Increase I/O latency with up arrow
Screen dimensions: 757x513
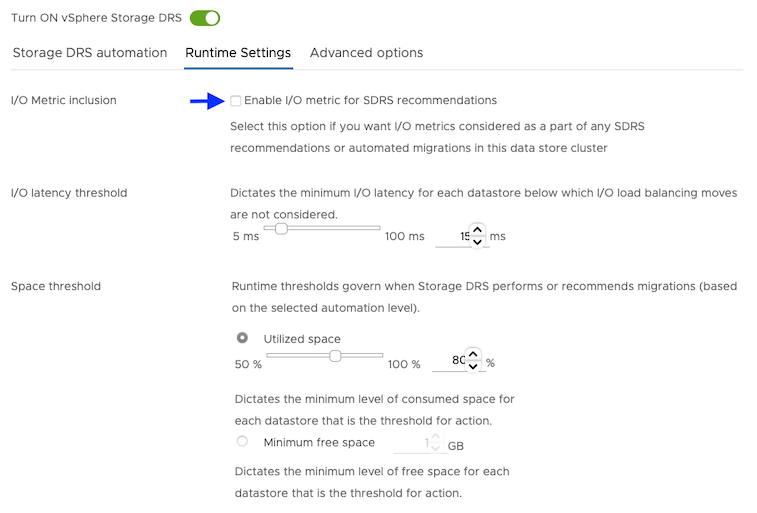[x=477, y=230]
